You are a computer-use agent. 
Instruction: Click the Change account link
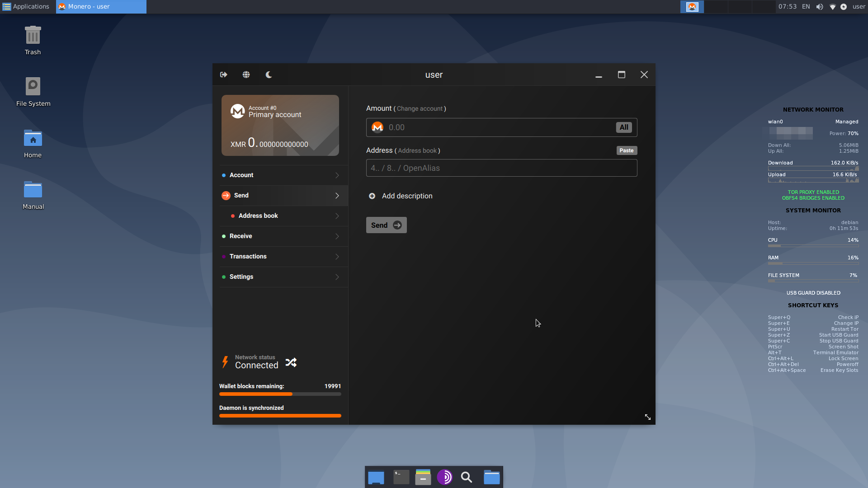click(x=420, y=108)
